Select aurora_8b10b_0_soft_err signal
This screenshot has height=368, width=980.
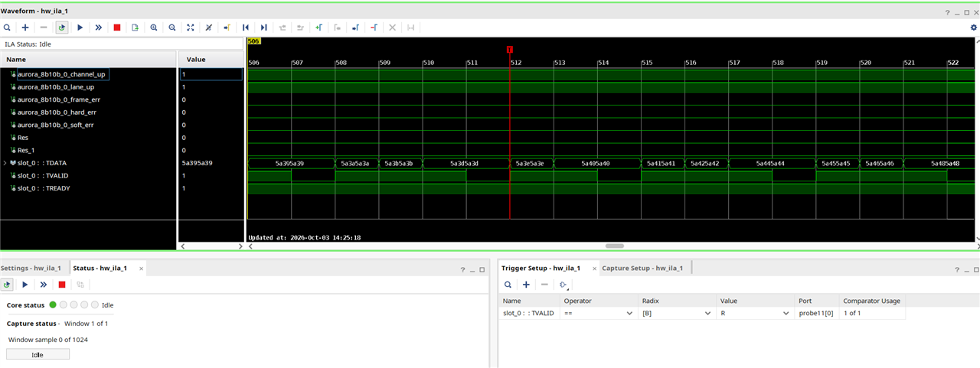[x=56, y=125]
